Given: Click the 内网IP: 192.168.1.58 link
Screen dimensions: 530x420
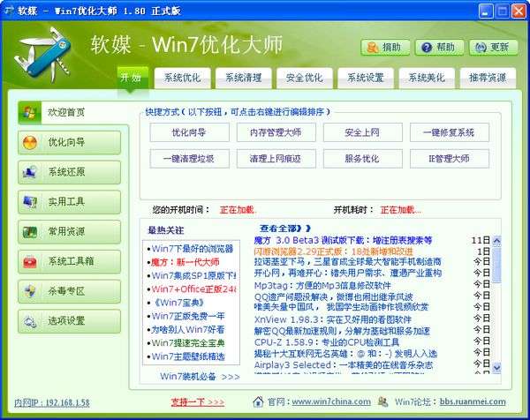Looking at the screenshot, I should (52, 402).
